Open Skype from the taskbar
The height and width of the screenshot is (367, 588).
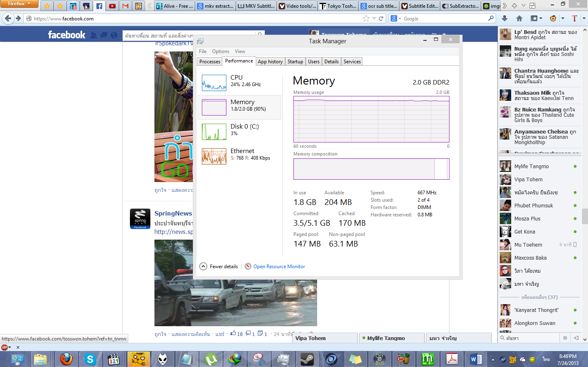90,359
